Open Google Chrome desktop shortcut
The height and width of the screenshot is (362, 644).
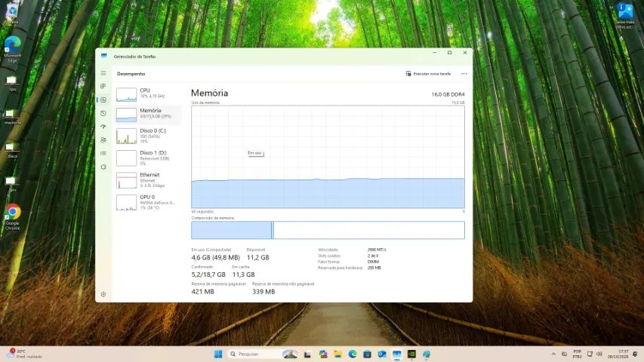(12, 216)
